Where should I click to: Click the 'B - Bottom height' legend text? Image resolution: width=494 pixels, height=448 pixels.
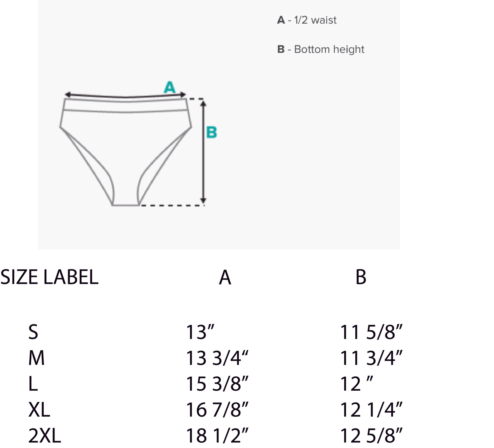click(321, 49)
